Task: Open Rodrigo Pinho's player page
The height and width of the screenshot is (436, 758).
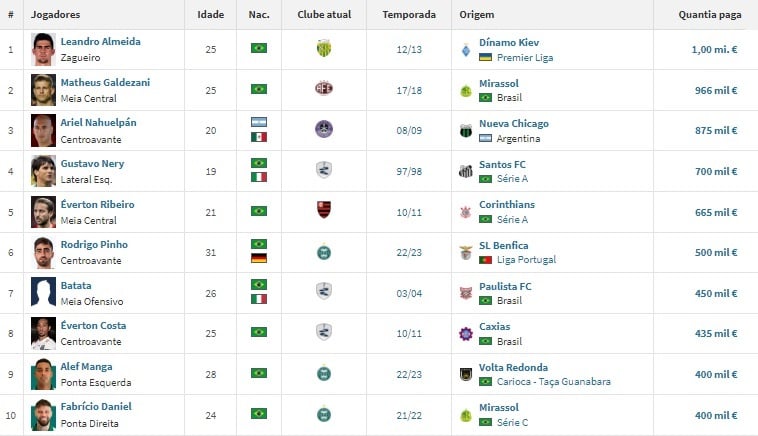Action: point(94,245)
